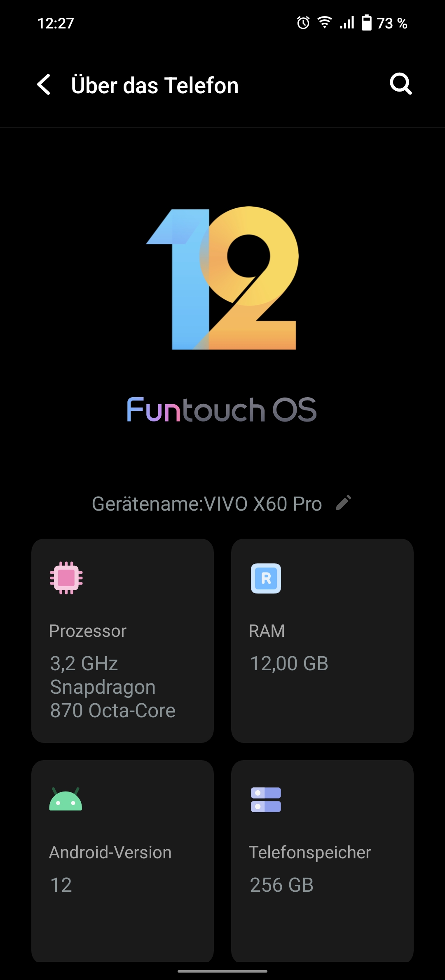Viewport: 445px width, 980px height.
Task: Tap the alarm clock status icon
Action: pyautogui.click(x=303, y=23)
